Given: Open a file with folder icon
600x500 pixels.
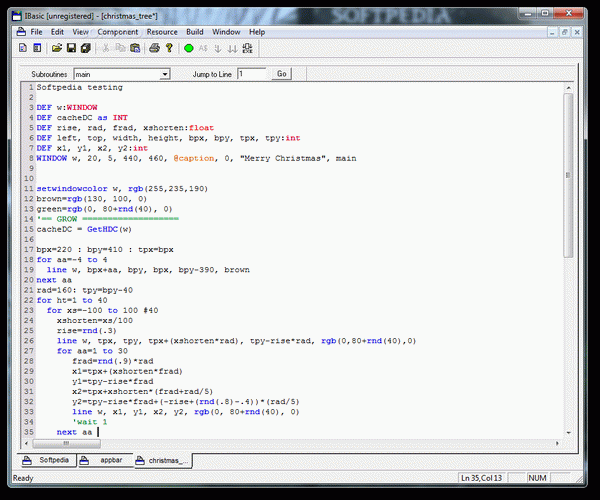Looking at the screenshot, I should click(x=57, y=48).
